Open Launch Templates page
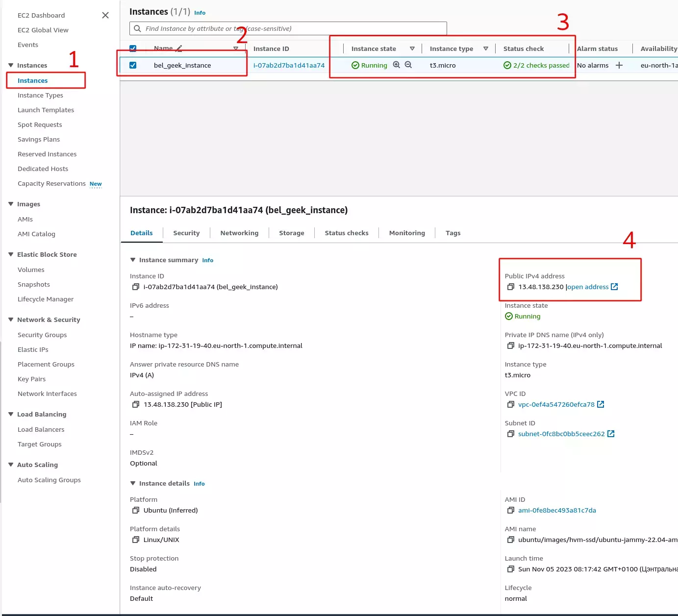The image size is (678, 616). (46, 110)
